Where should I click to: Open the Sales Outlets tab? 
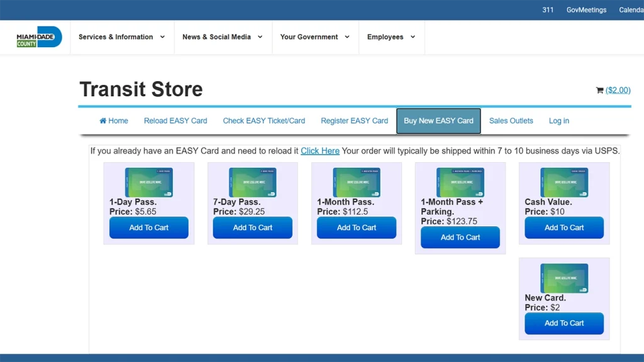click(x=511, y=121)
